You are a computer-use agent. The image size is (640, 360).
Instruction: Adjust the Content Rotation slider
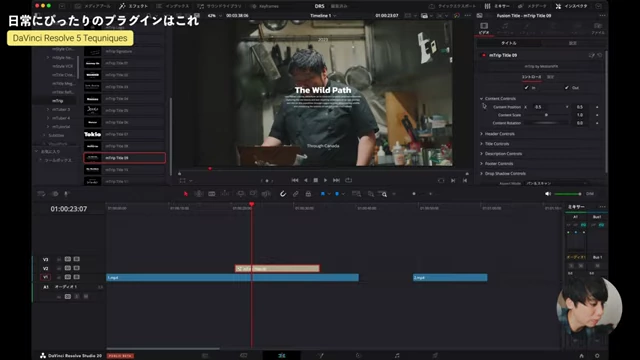[546, 123]
